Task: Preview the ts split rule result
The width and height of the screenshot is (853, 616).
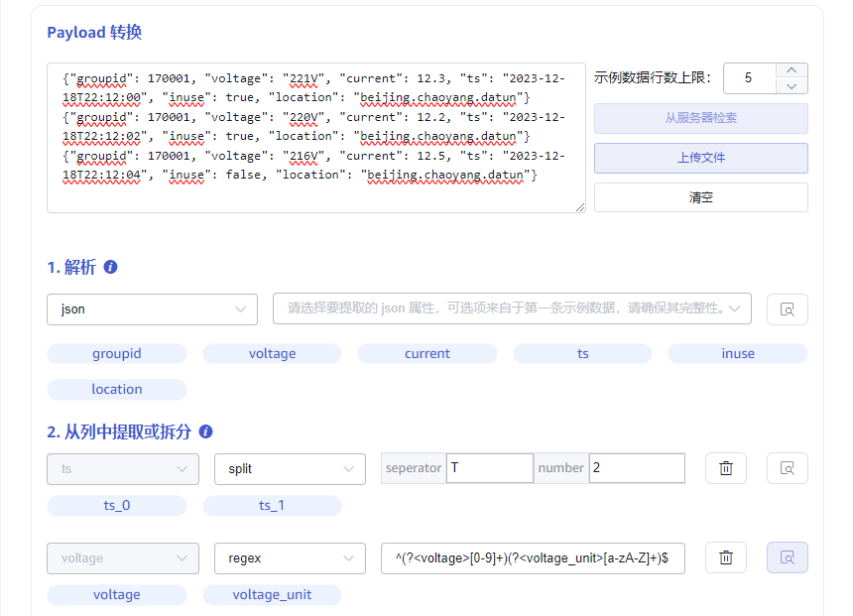Action: [x=787, y=468]
